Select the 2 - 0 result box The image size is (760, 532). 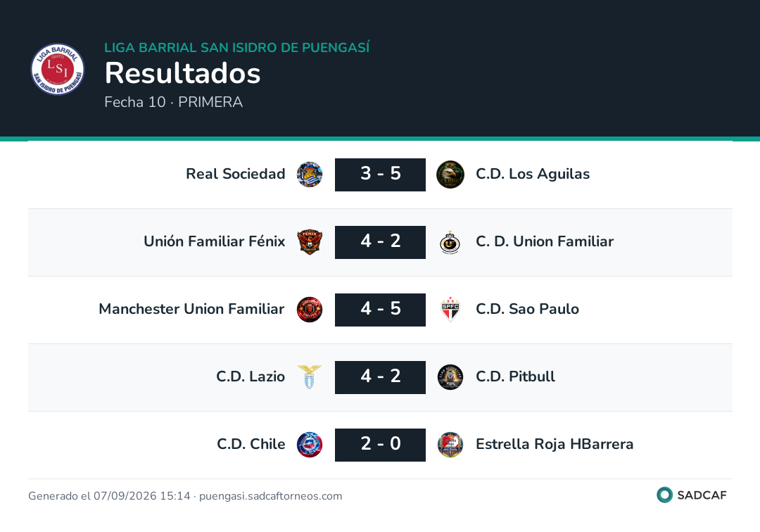pyautogui.click(x=381, y=445)
